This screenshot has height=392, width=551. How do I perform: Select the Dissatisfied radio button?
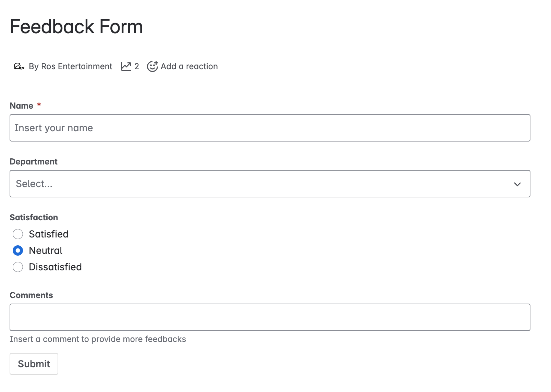click(x=17, y=267)
